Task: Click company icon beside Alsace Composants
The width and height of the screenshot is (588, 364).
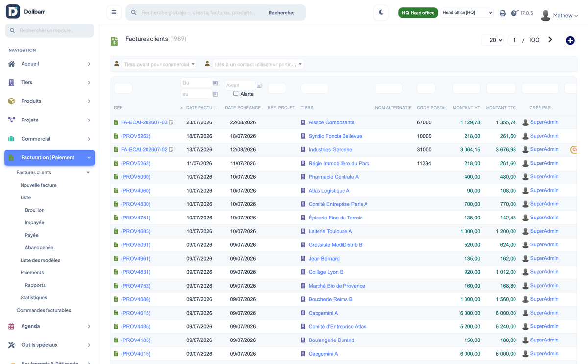Action: [x=303, y=122]
